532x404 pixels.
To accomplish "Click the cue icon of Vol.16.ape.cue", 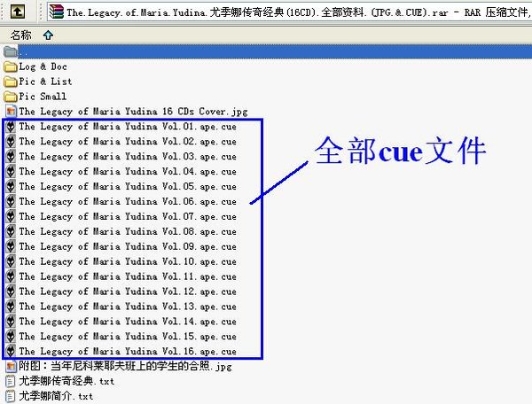I will pyautogui.click(x=11, y=352).
